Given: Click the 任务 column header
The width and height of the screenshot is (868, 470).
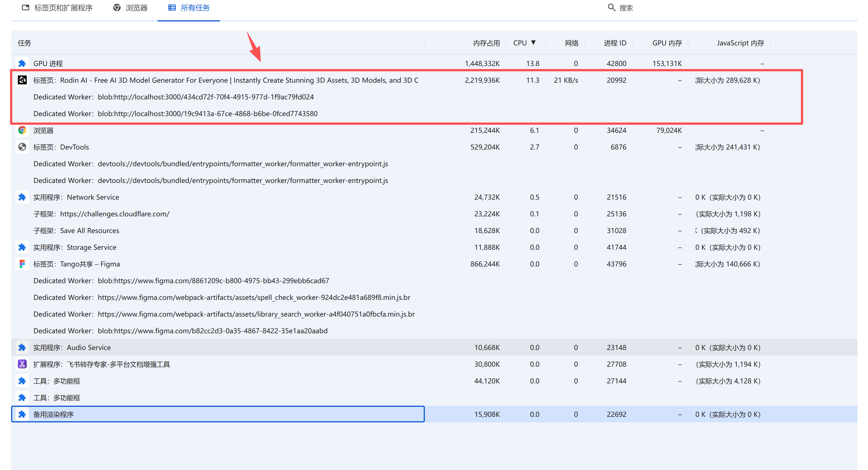Looking at the screenshot, I should pyautogui.click(x=24, y=43).
